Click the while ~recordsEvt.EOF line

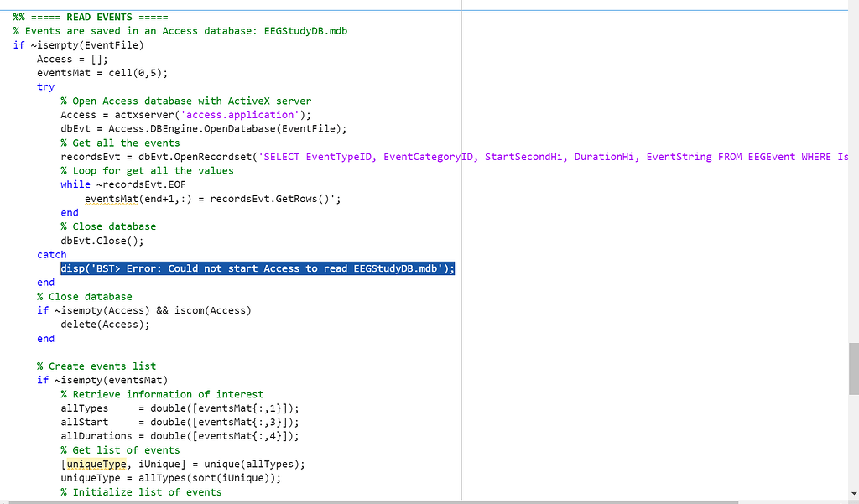(122, 184)
